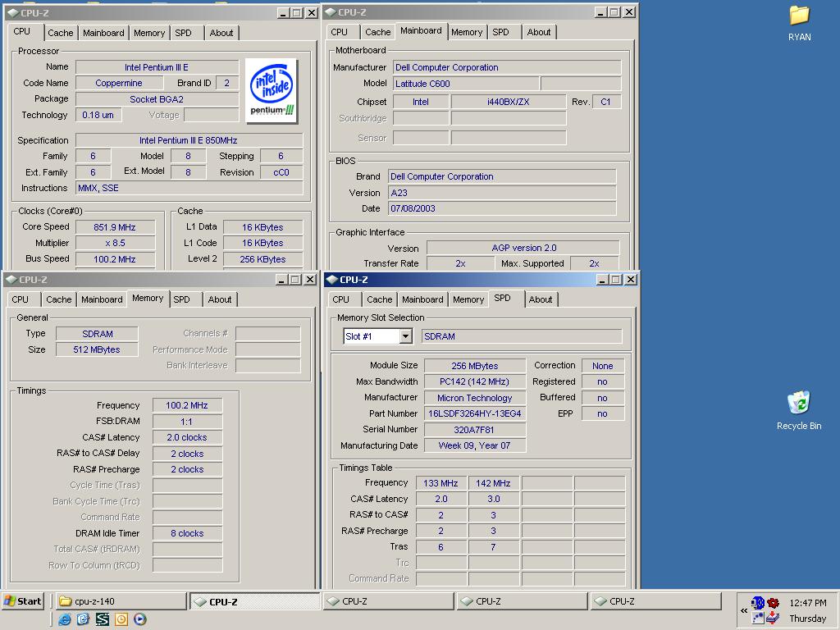Click the Coppermine code name field
Screen dimensions: 840x630
pos(119,83)
